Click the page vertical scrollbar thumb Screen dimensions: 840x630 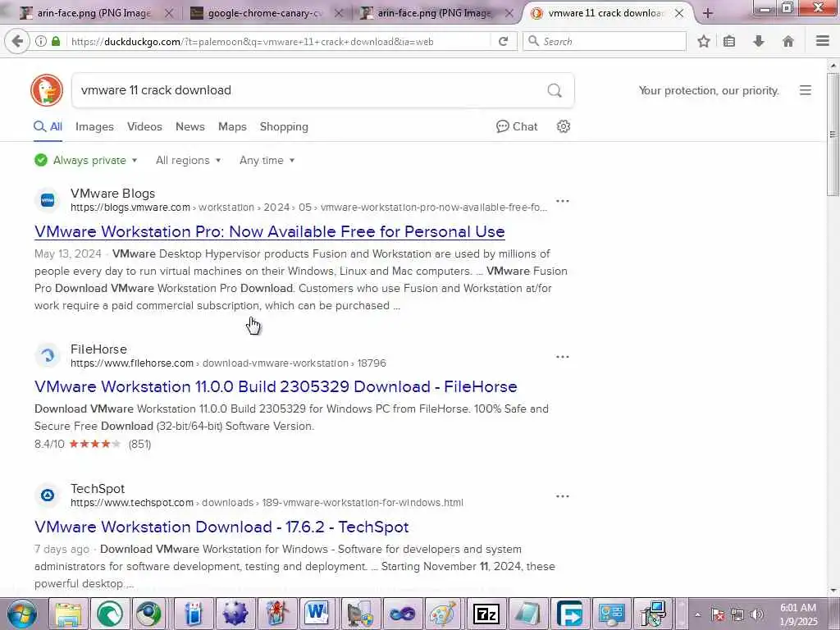coord(833,135)
